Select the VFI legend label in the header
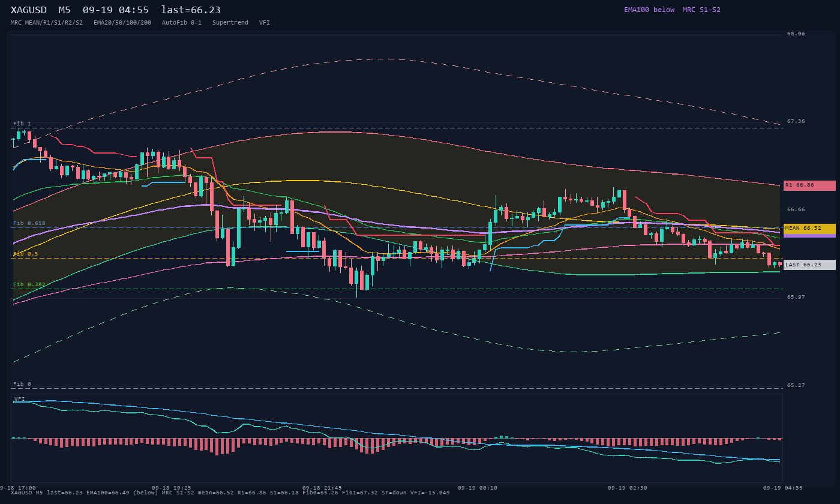The image size is (840, 504). click(x=265, y=22)
